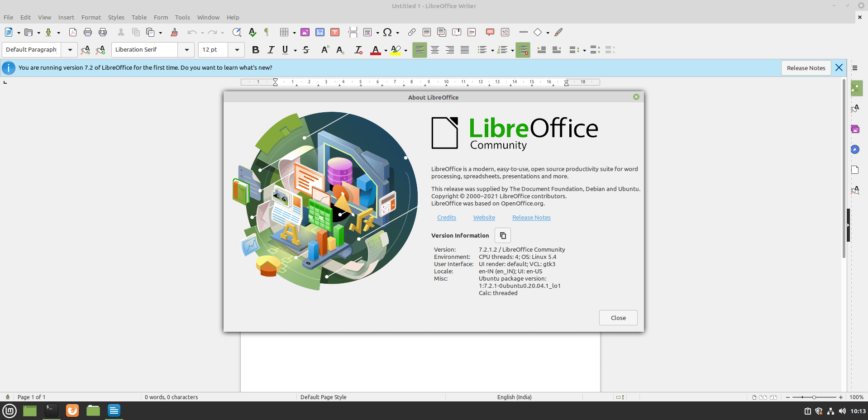Open the Tools menu

pyautogui.click(x=182, y=17)
